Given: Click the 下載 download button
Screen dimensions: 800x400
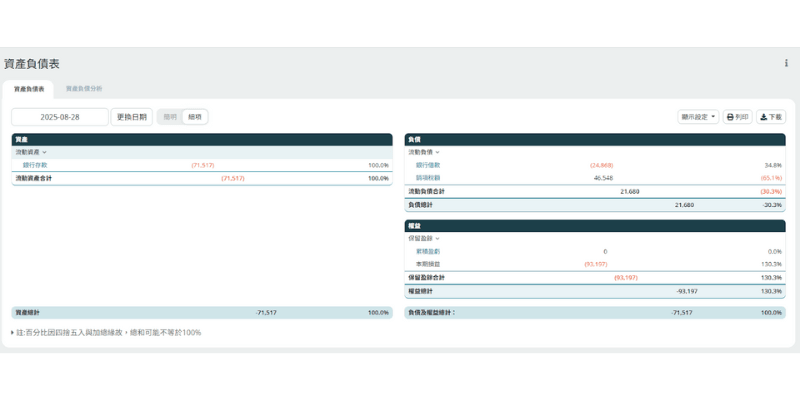Looking at the screenshot, I should tap(771, 117).
